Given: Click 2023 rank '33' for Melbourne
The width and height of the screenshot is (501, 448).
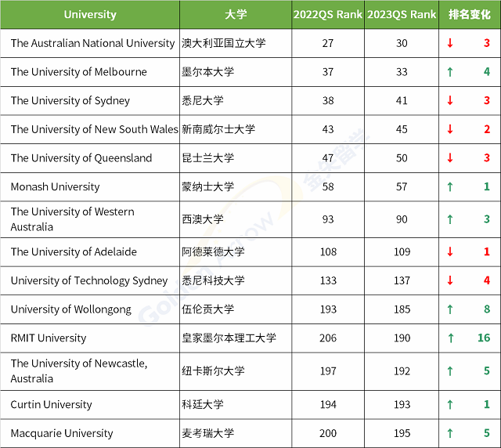Looking at the screenshot, I should 402,72.
